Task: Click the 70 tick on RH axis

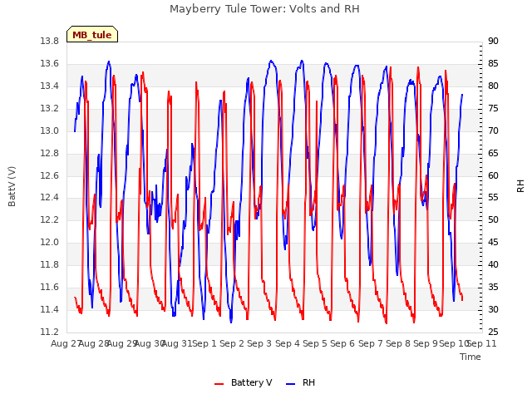Action: pyautogui.click(x=493, y=131)
